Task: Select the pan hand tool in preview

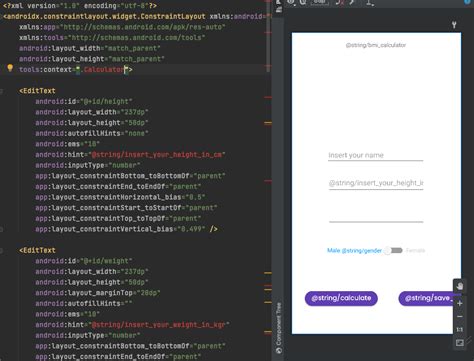Action: pos(460,286)
